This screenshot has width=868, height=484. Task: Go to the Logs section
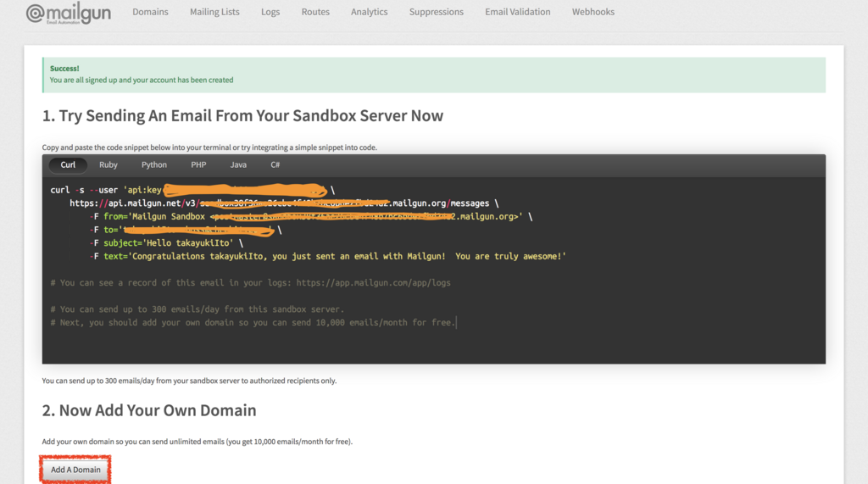pyautogui.click(x=270, y=12)
